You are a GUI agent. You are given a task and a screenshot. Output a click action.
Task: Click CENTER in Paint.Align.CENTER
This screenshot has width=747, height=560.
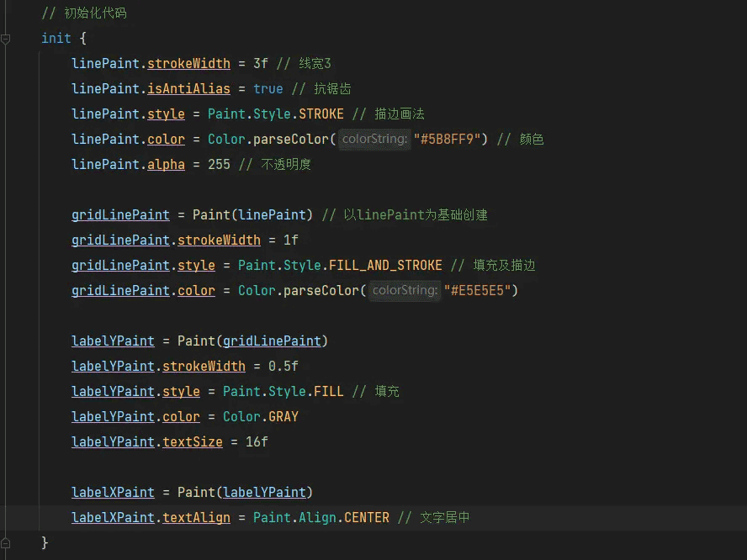click(x=367, y=518)
